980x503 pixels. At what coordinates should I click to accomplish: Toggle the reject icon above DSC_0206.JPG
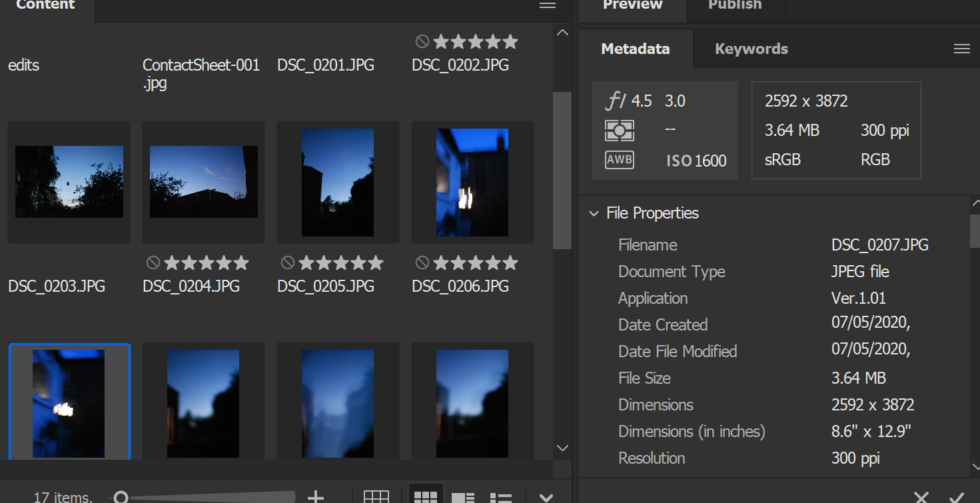[x=422, y=263]
